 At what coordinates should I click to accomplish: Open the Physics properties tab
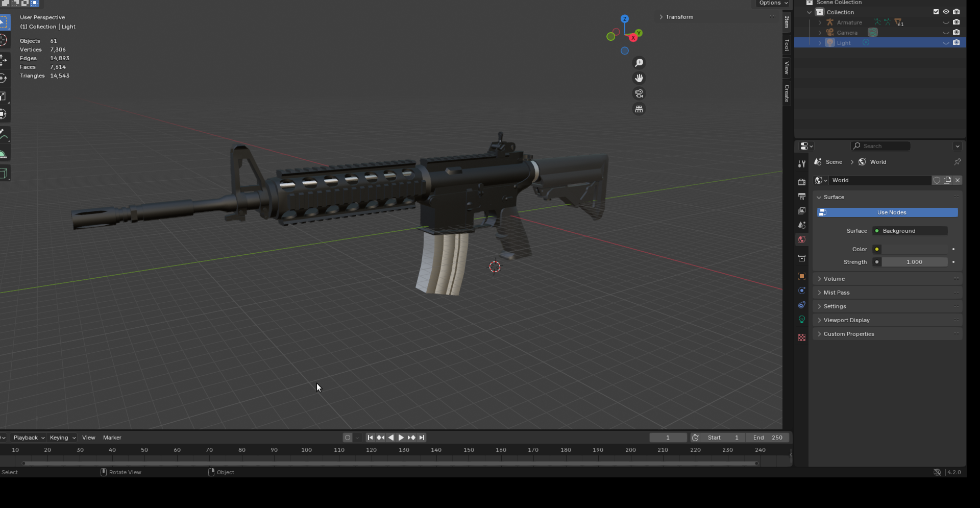(x=802, y=291)
